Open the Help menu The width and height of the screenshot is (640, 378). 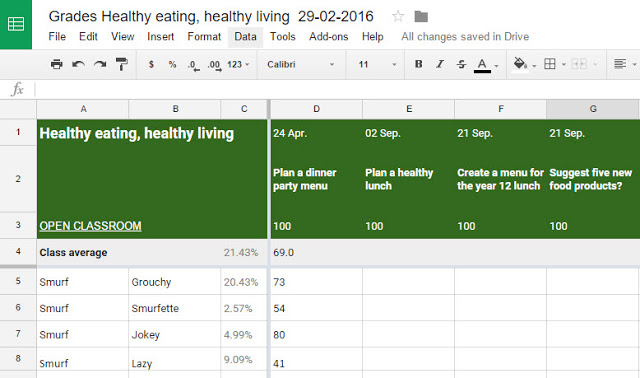[x=372, y=37]
